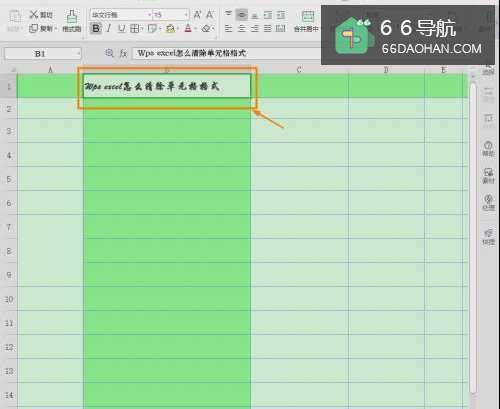Select row 14 header
This screenshot has height=409, width=500.
point(9,395)
